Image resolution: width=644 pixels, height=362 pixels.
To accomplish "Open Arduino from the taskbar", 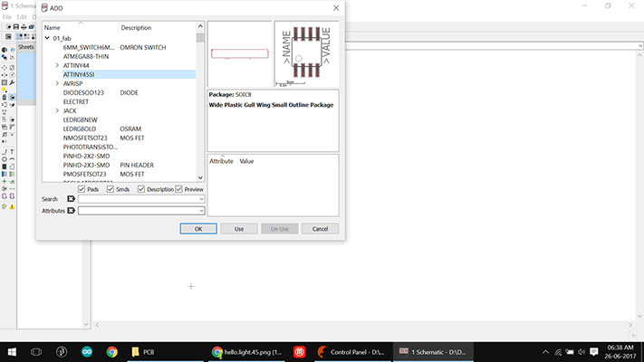I will point(87,352).
